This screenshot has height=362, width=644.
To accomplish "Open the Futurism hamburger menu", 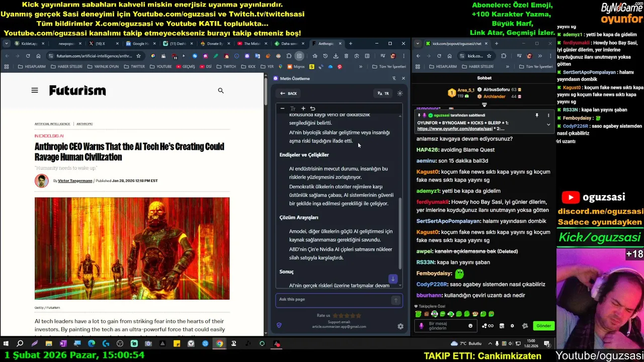I will point(34,90).
